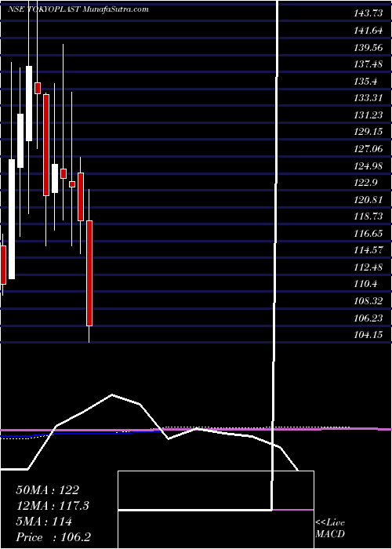Click the 133.31 price axis label

click(x=368, y=98)
